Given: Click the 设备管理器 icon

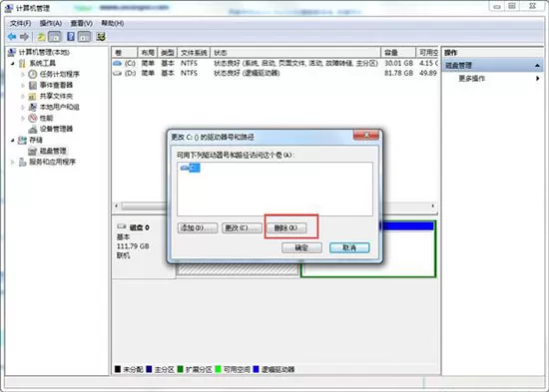Looking at the screenshot, I should point(33,129).
